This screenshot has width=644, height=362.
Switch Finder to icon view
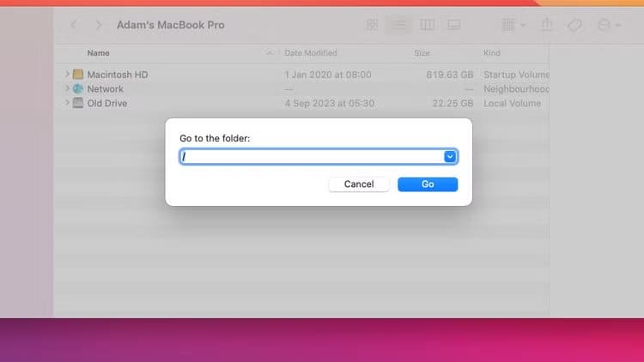372,25
